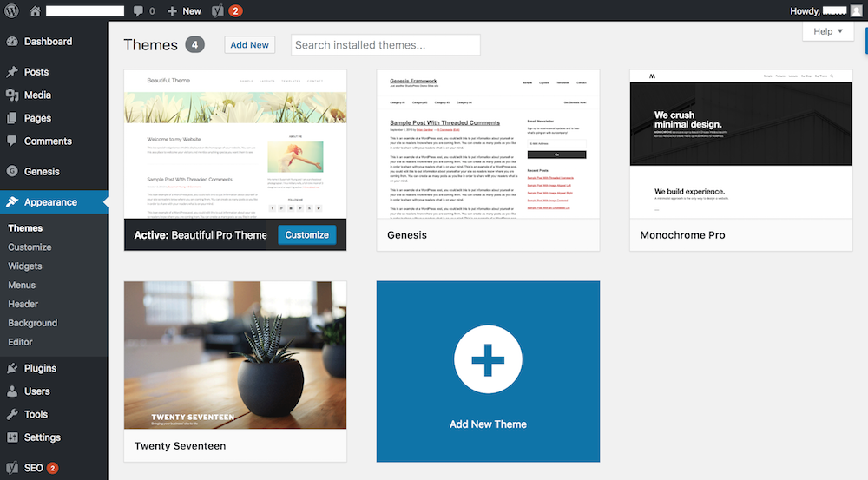Open Widgets submenu link

pyautogui.click(x=25, y=266)
